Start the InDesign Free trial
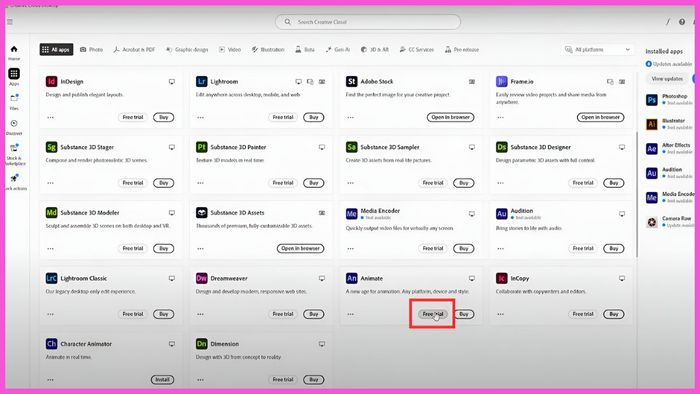700x394 pixels. pyautogui.click(x=133, y=117)
